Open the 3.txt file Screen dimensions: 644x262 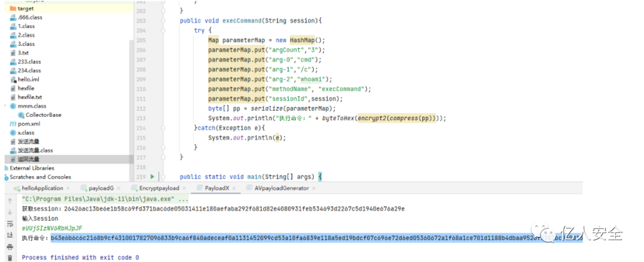(23, 53)
